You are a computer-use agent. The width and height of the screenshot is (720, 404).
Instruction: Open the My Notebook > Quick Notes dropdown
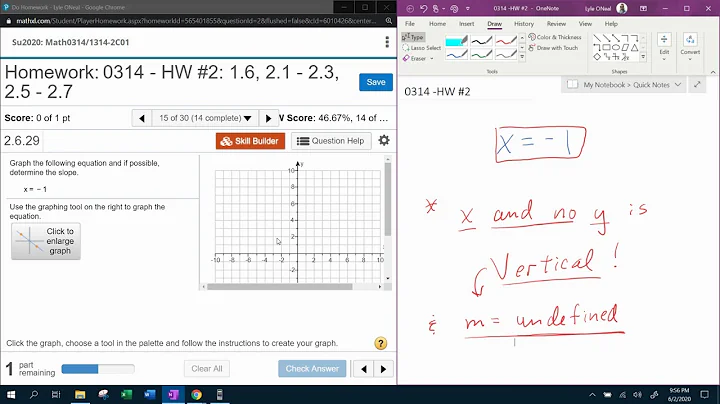624,85
